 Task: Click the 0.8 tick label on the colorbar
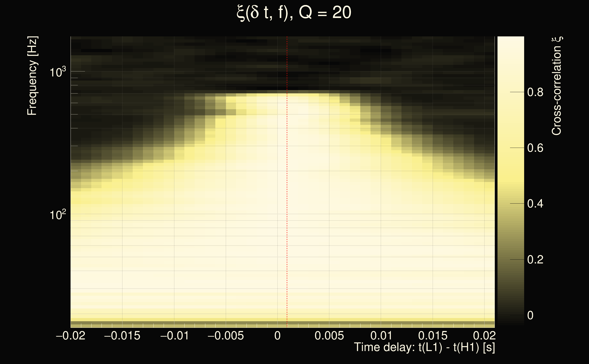535,92
